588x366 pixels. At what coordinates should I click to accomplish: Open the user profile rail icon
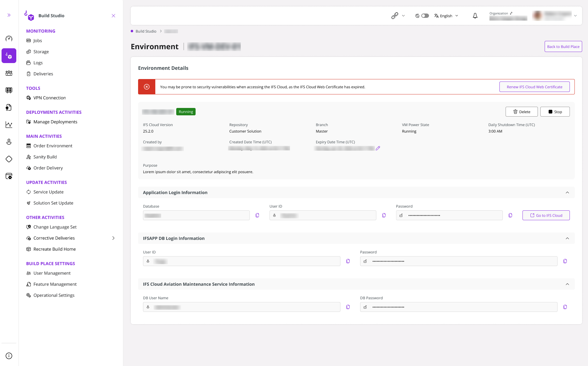(9, 142)
